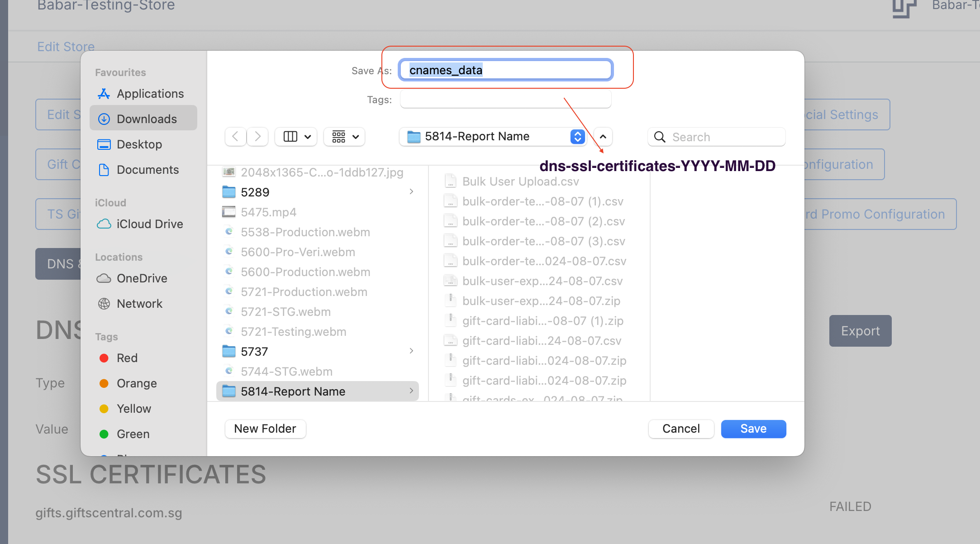Viewport: 980px width, 544px height.
Task: Open the 5737 folder
Action: tap(317, 352)
